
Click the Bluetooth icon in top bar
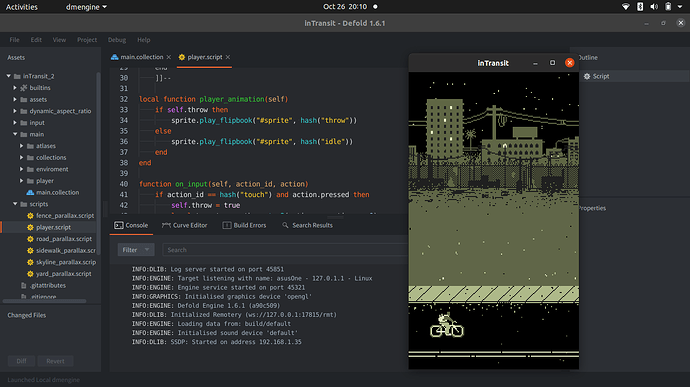click(640, 7)
